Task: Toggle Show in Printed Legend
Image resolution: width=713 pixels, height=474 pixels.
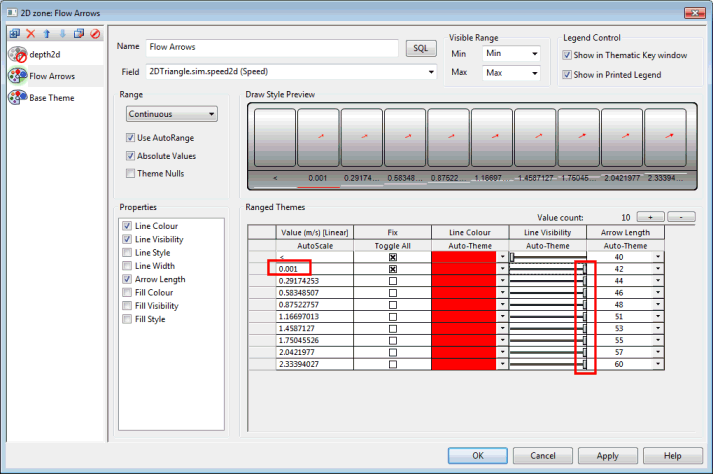Action: click(x=567, y=75)
